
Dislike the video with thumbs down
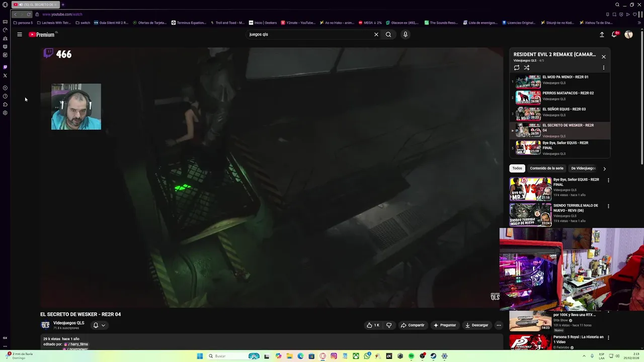pyautogui.click(x=389, y=325)
